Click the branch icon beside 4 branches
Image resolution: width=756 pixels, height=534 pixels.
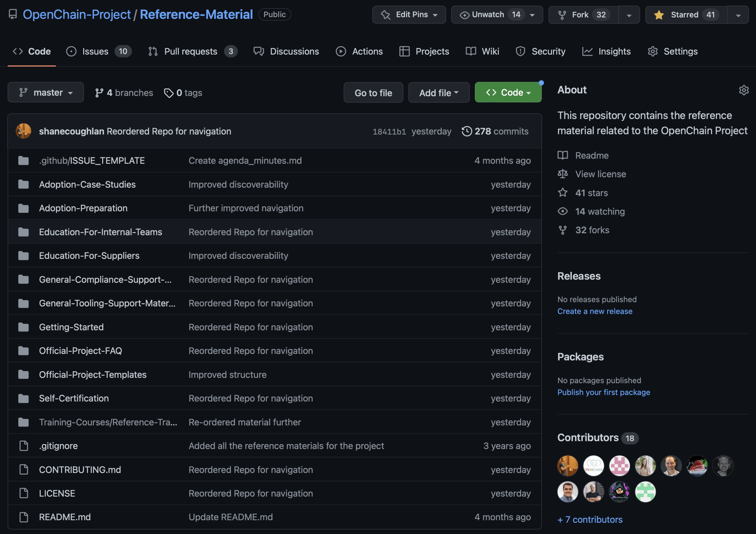(x=99, y=93)
